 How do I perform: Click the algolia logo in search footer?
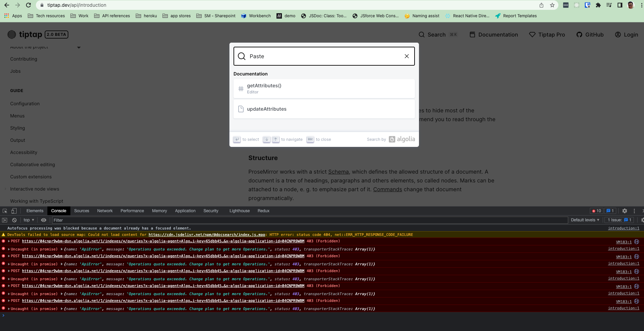pyautogui.click(x=402, y=139)
